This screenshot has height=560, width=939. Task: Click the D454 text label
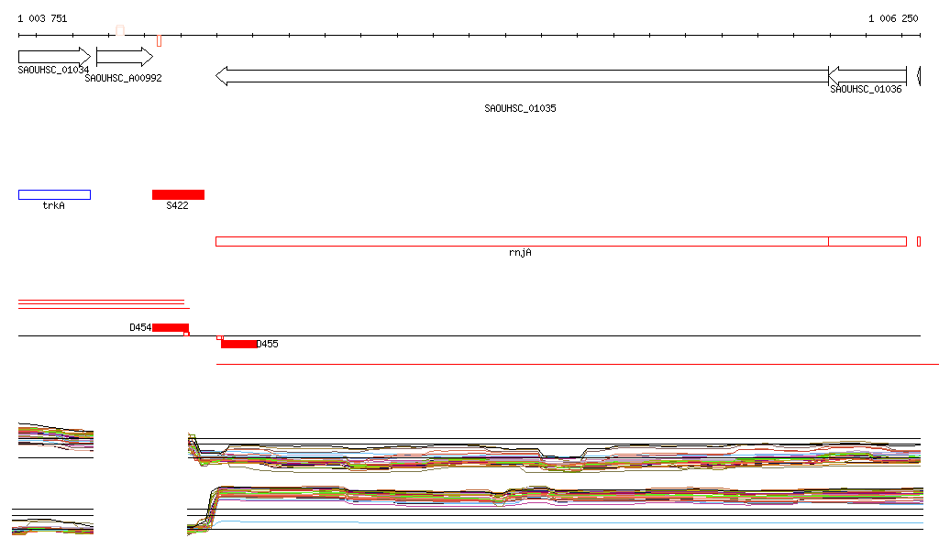[140, 327]
